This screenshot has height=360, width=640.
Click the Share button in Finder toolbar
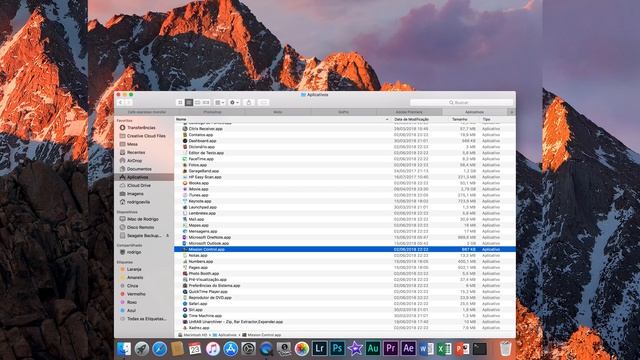point(249,102)
